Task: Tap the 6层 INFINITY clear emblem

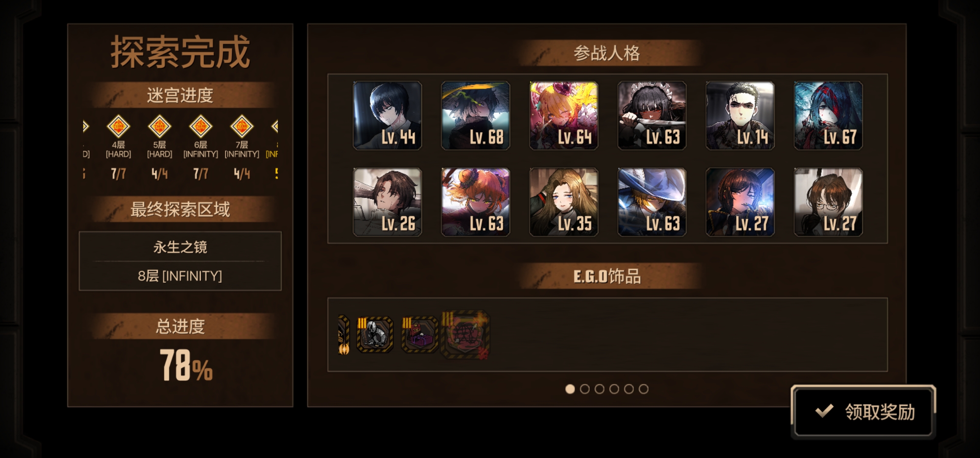Action: point(201,126)
